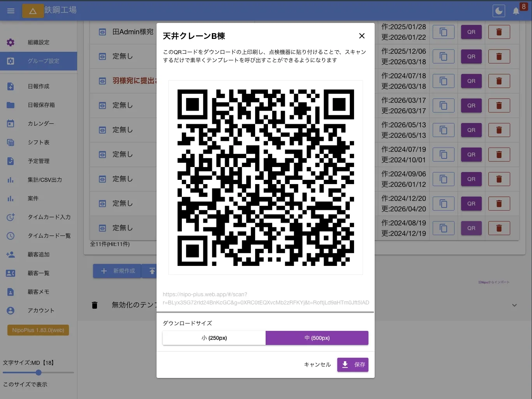Click copy icon for row dated 2025/12/06
The width and height of the screenshot is (532, 399).
pyautogui.click(x=444, y=56)
